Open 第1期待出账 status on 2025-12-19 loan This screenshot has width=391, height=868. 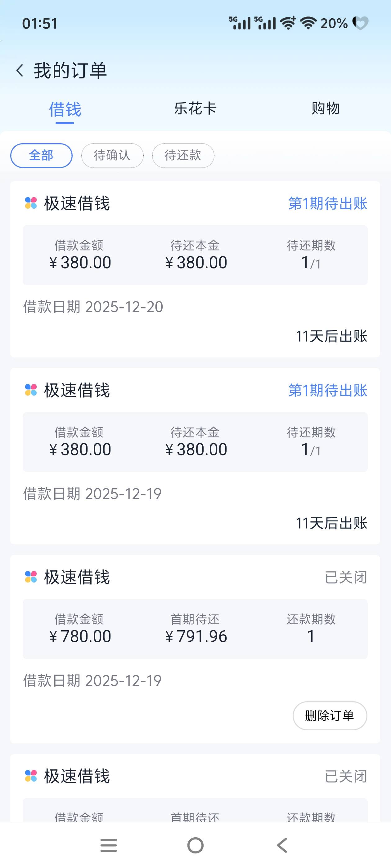point(328,391)
